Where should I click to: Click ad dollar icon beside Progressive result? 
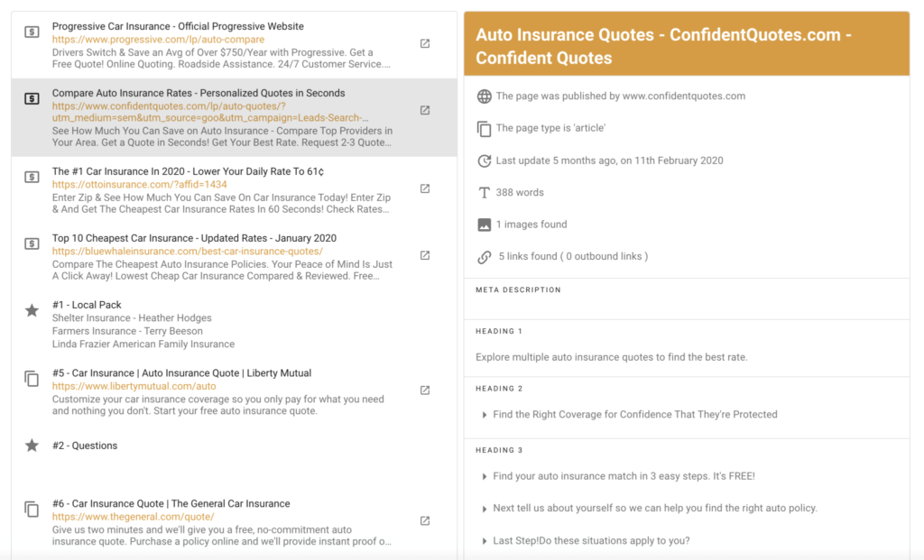(32, 32)
